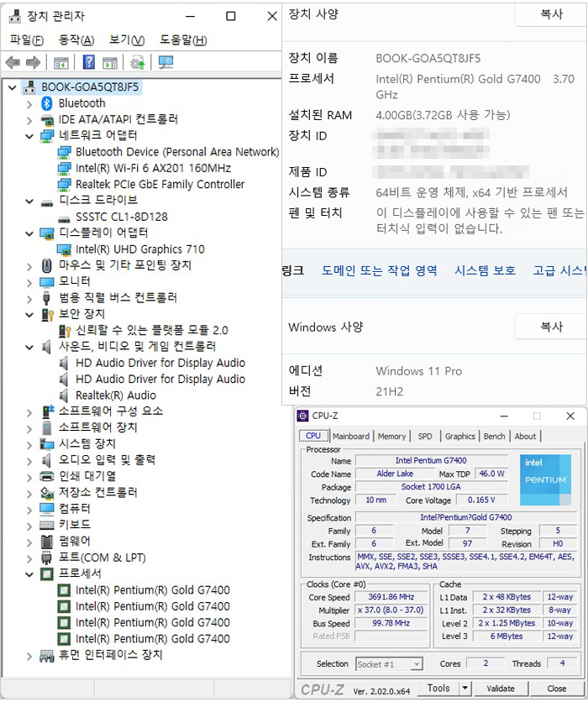Click the Show/Hide console tree toolbar icon
The image size is (588, 702).
[61, 63]
